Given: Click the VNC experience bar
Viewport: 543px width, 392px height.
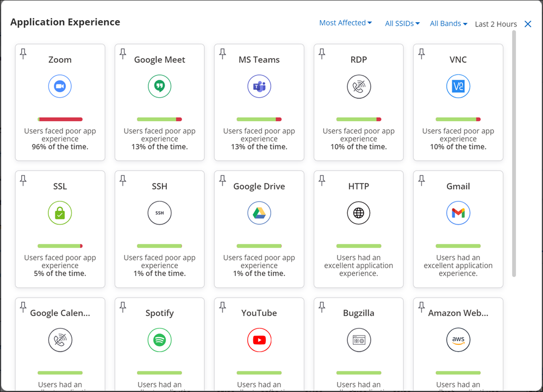Looking at the screenshot, I should [x=458, y=119].
